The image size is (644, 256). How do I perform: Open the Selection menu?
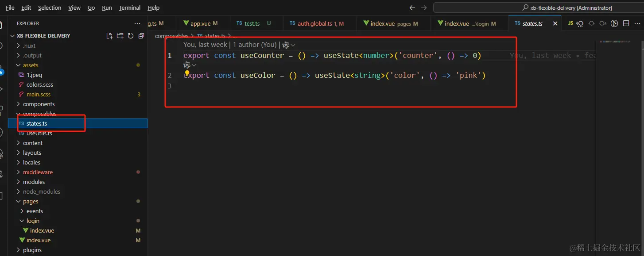point(50,8)
